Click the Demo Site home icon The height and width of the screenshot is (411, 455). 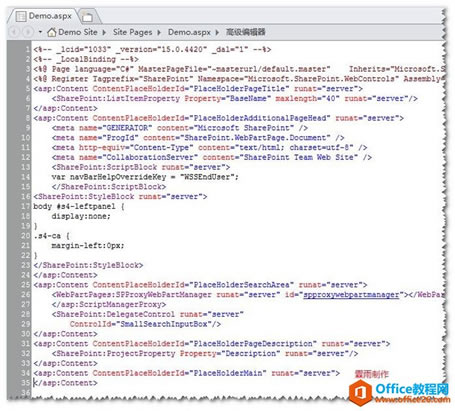[x=52, y=32]
